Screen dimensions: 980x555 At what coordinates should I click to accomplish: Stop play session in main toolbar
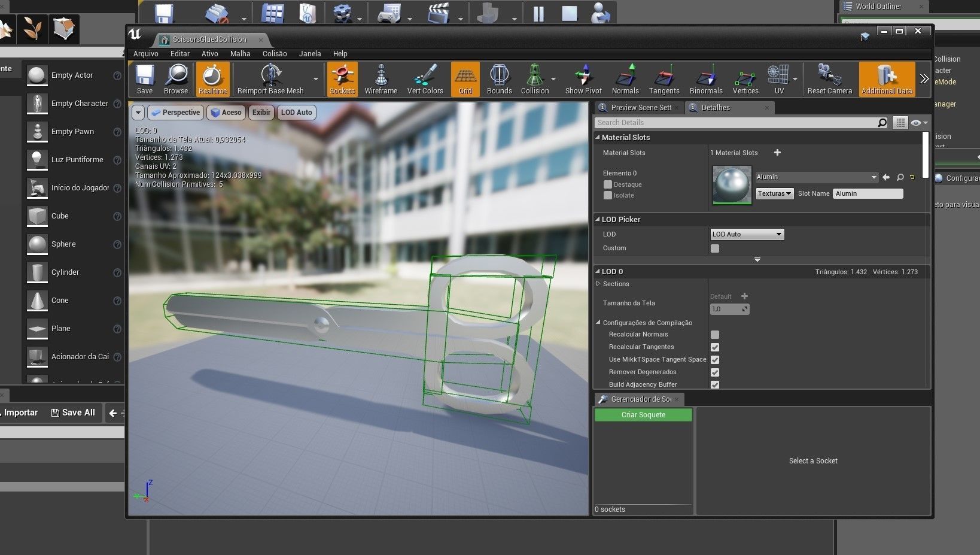(x=569, y=13)
